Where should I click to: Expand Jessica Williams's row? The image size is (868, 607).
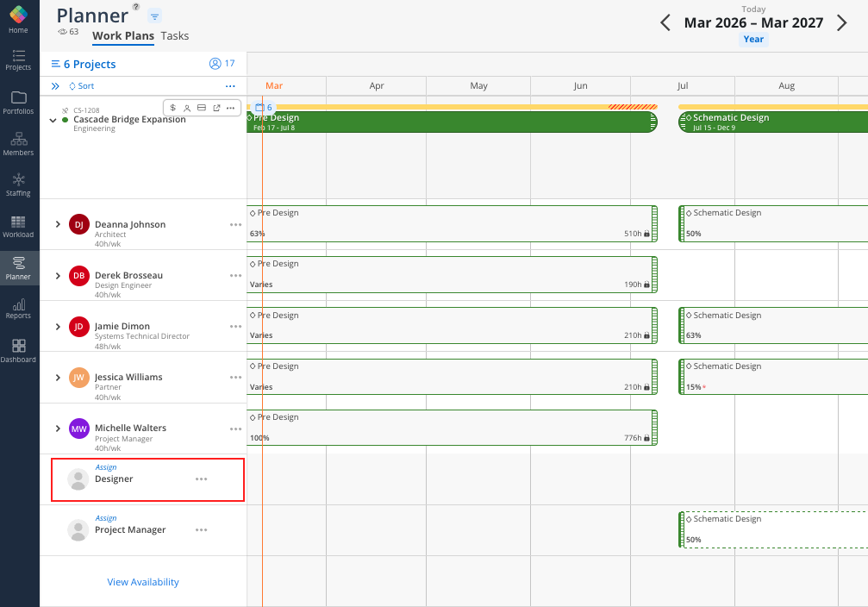click(x=58, y=377)
